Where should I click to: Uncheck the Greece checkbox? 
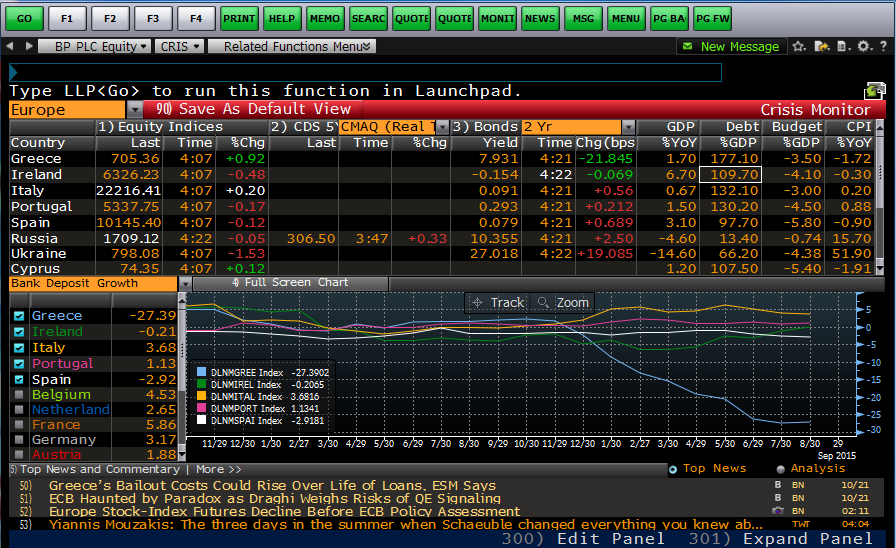point(18,316)
